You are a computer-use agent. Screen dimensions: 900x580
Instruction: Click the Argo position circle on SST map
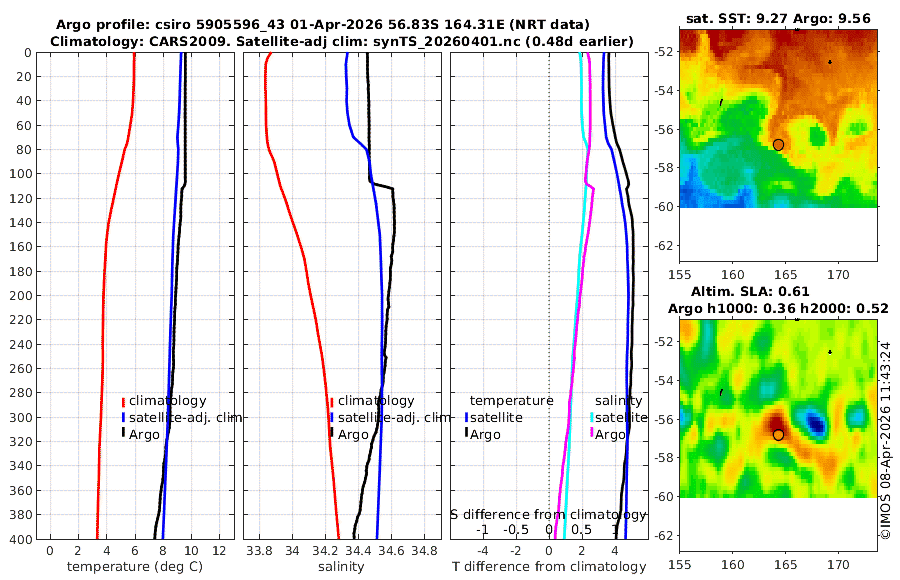coord(778,145)
